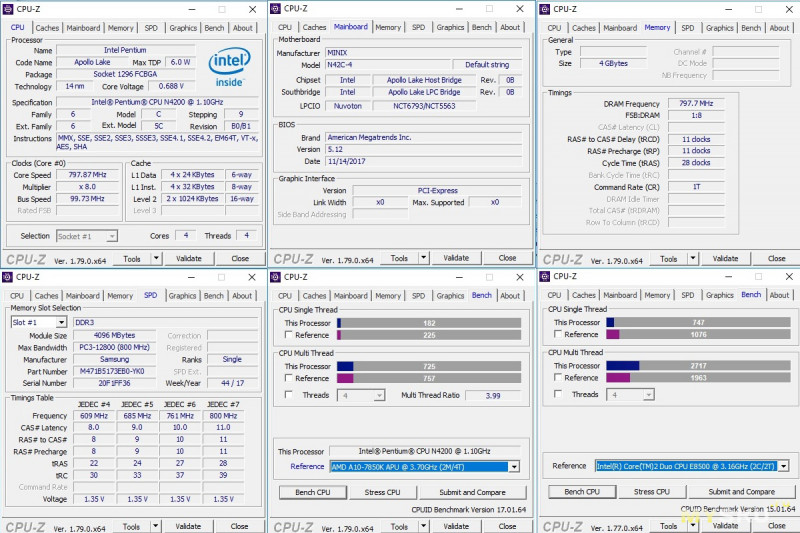Open the Threads count dropdown in AMD bench window
This screenshot has width=800, height=533.
coord(379,395)
